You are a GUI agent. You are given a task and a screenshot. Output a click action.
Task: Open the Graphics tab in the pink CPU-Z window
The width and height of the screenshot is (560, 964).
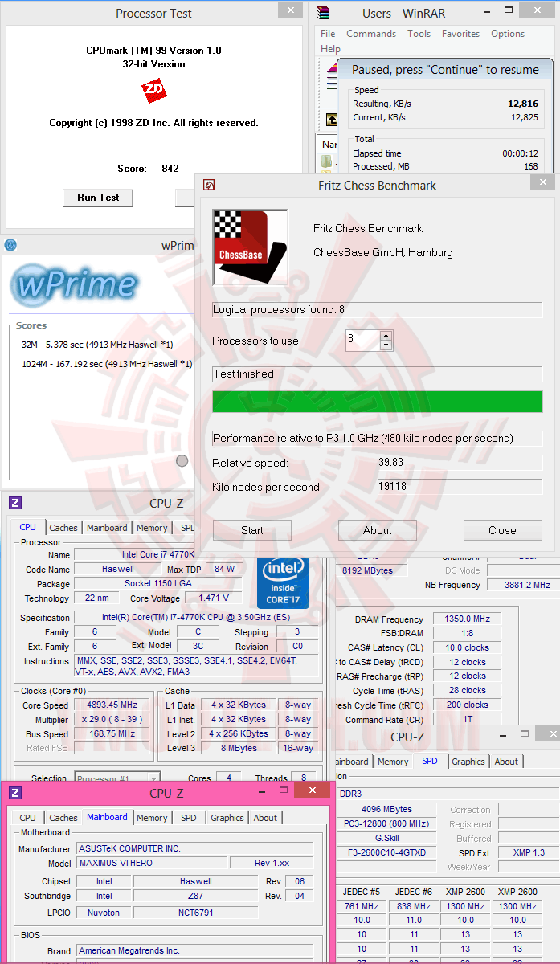pyautogui.click(x=227, y=818)
